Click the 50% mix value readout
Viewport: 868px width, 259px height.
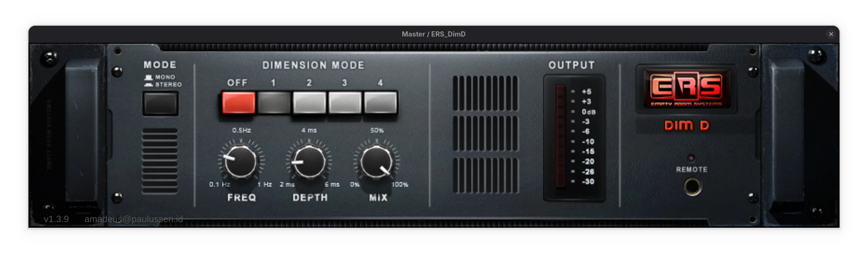[377, 130]
